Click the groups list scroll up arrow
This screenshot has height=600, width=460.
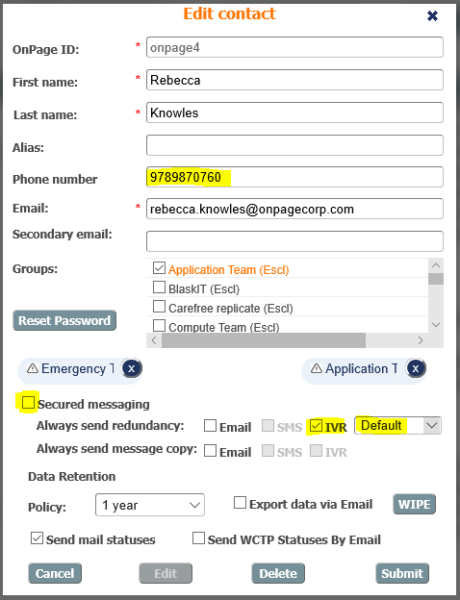click(x=436, y=265)
